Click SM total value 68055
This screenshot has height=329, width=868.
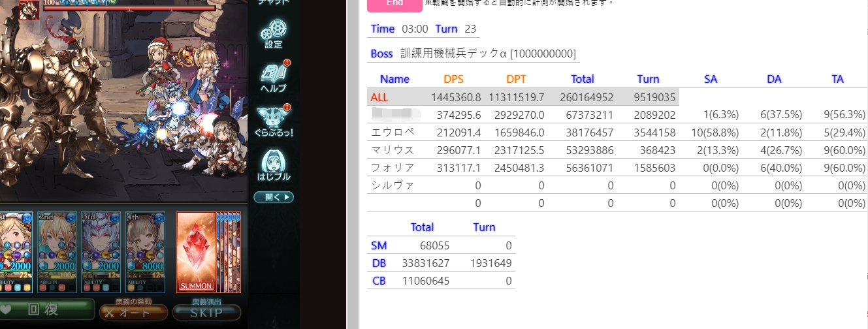pyautogui.click(x=434, y=245)
